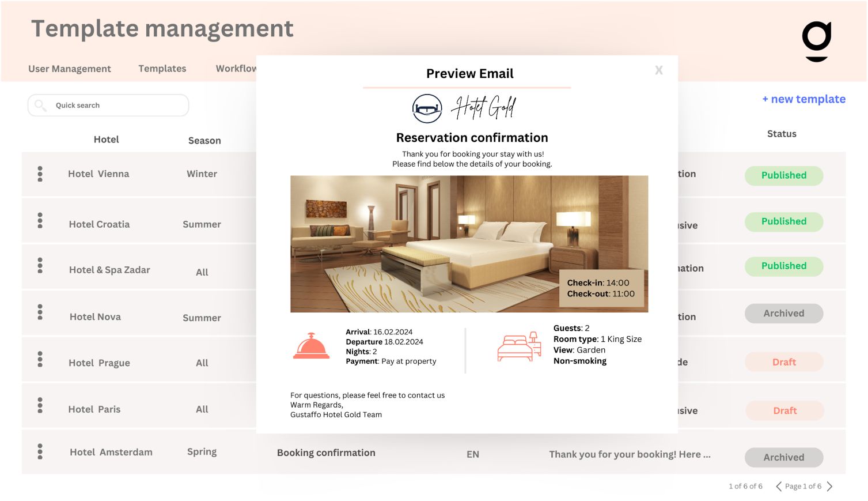Click the Booking confirmation template name
Screen dimensions: 868x501
pyautogui.click(x=326, y=453)
